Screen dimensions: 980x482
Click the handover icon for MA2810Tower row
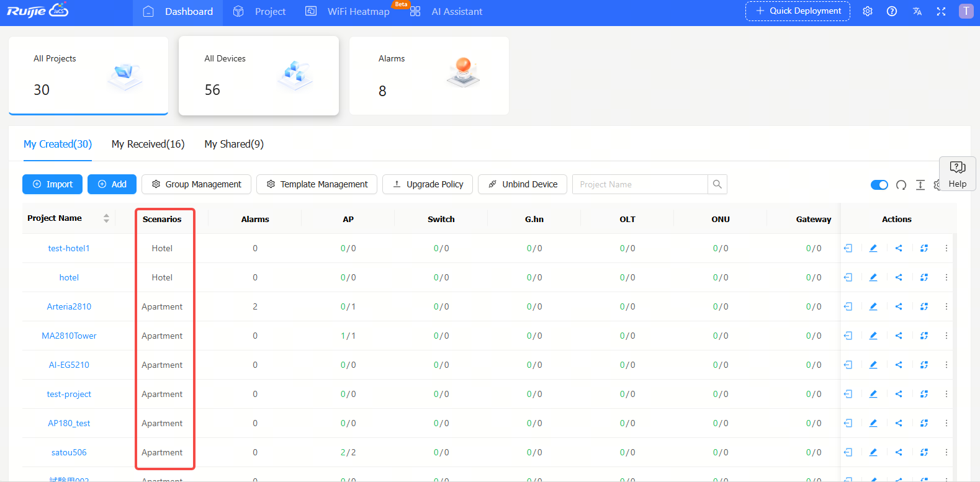click(x=848, y=336)
